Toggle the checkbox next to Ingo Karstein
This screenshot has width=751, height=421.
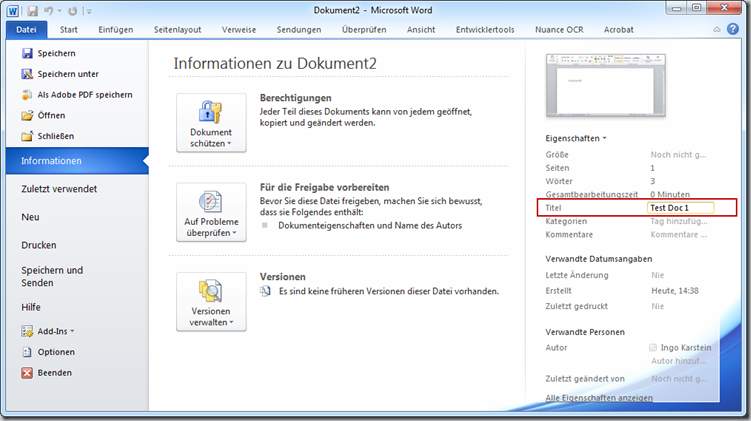pos(653,348)
